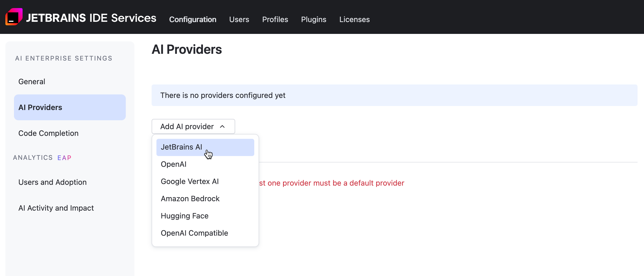Click the EAP badge next to Analytics
The image size is (644, 276).
pyautogui.click(x=65, y=158)
